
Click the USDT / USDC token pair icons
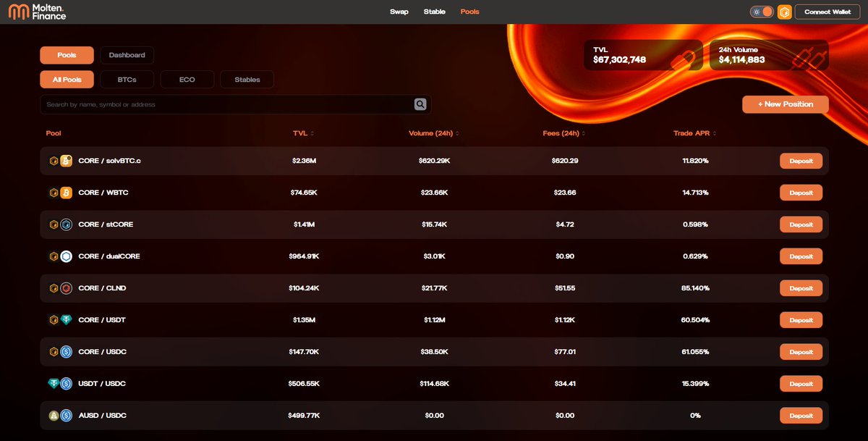[60, 384]
